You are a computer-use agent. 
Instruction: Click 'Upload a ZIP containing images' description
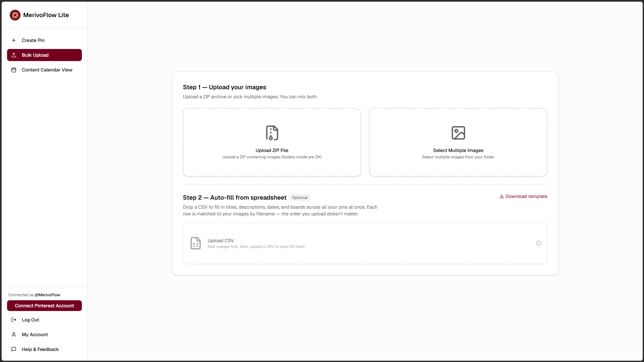[272, 157]
